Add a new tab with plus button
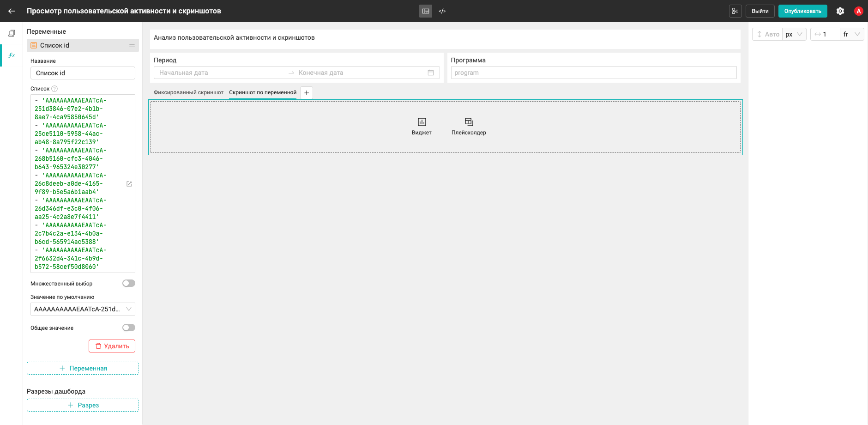 point(307,93)
